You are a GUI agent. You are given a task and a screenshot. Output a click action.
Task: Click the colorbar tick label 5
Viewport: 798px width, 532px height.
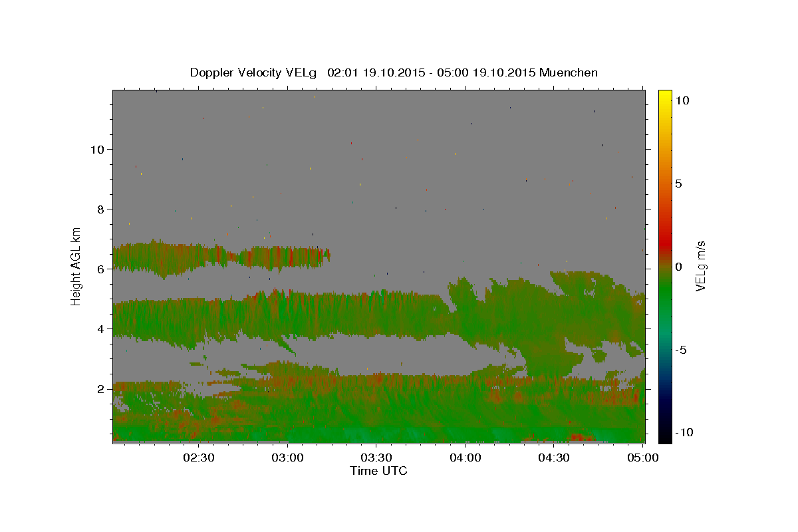click(x=678, y=184)
